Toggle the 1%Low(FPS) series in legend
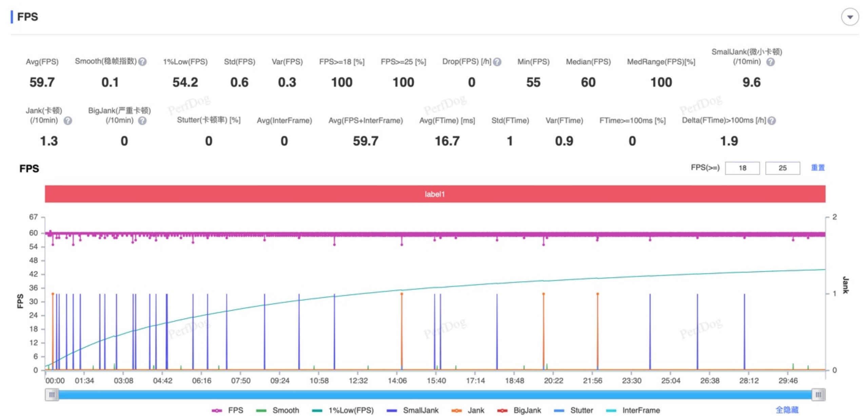 pyautogui.click(x=342, y=410)
